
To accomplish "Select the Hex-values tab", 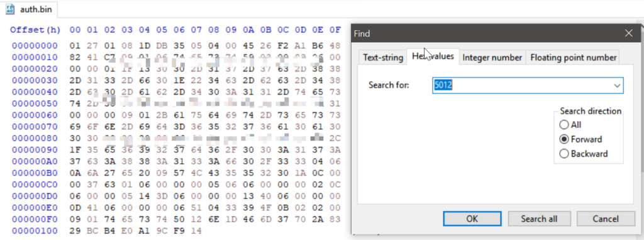I will [x=433, y=56].
